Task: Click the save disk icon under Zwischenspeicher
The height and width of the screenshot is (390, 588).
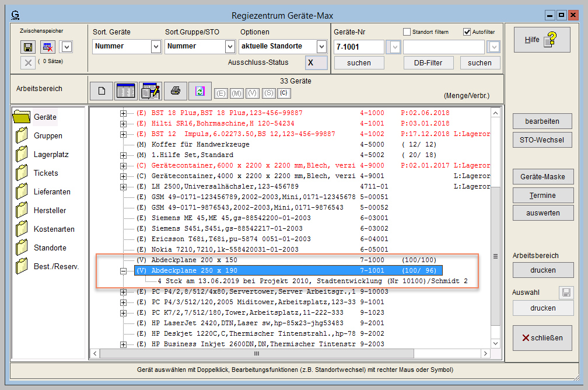Action: coord(27,47)
